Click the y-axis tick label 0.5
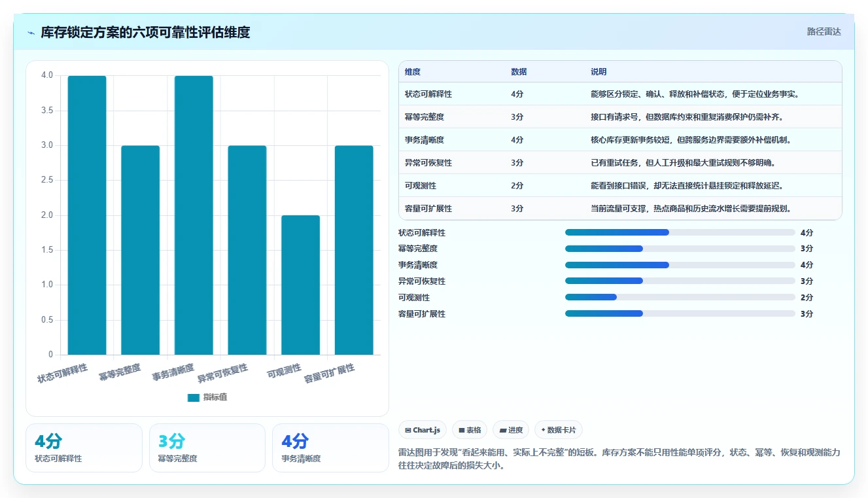Image resolution: width=868 pixels, height=498 pixels. click(x=47, y=319)
